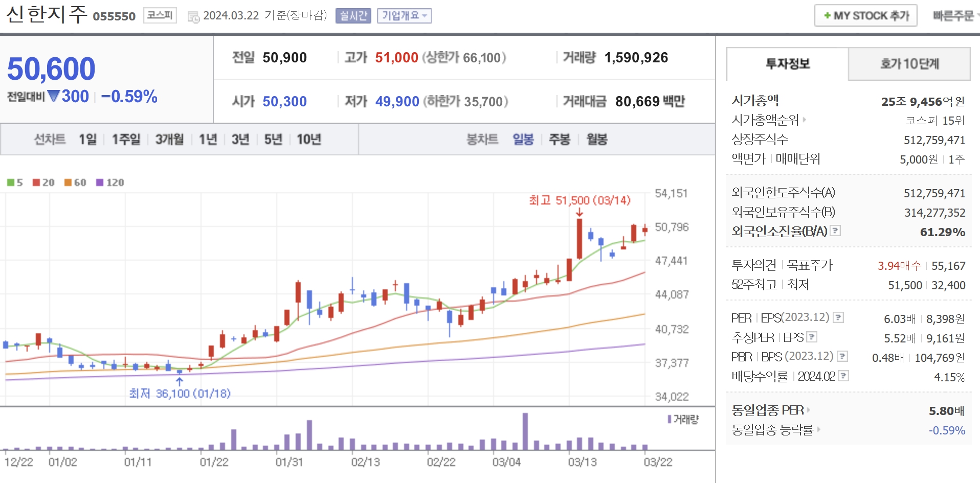980x483 pixels.
Task: Select 5년 line chart period
Action: click(273, 139)
